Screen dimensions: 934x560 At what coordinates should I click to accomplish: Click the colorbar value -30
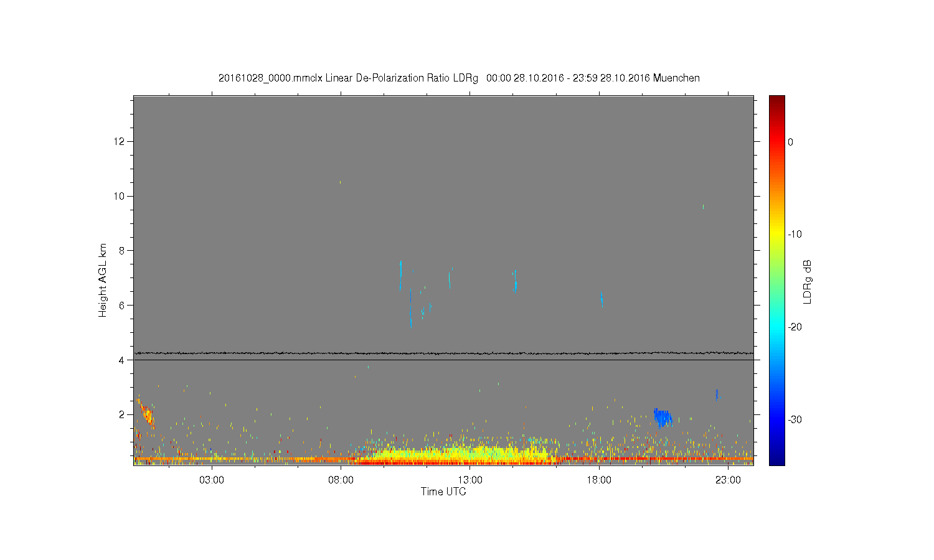[x=795, y=420]
